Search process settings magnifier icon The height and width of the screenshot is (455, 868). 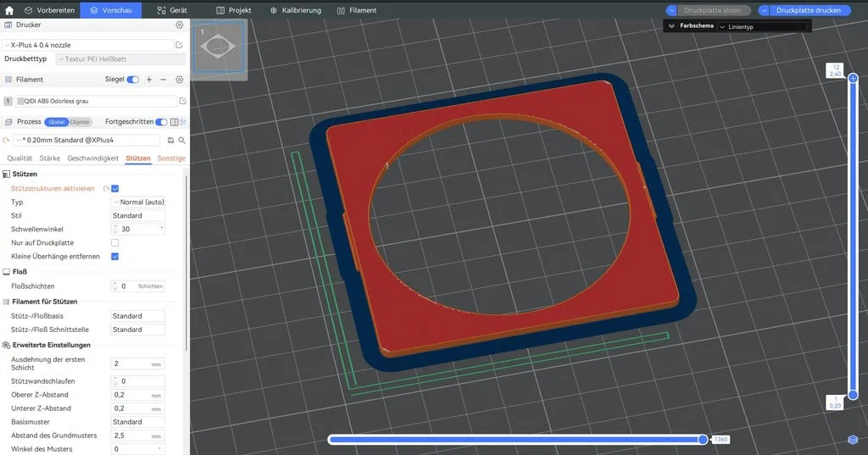[181, 141]
